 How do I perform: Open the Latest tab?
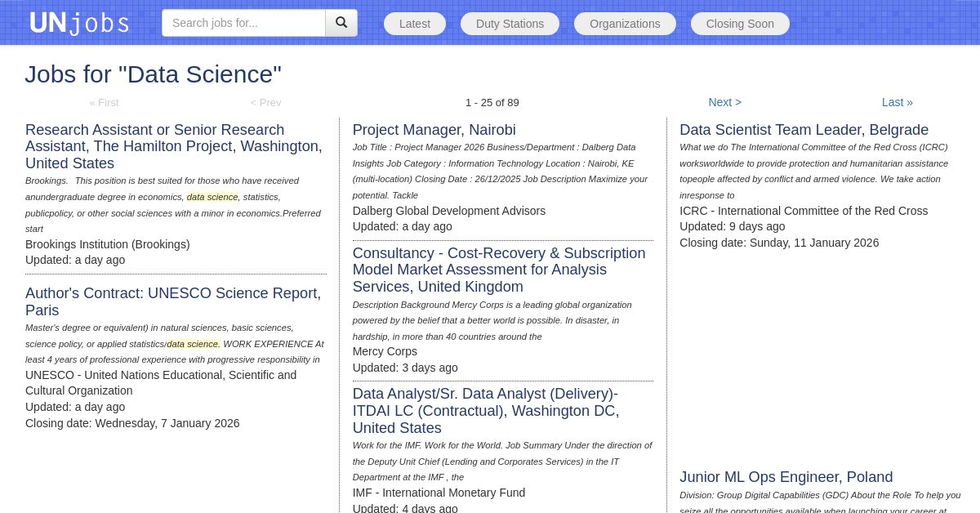pos(415,24)
